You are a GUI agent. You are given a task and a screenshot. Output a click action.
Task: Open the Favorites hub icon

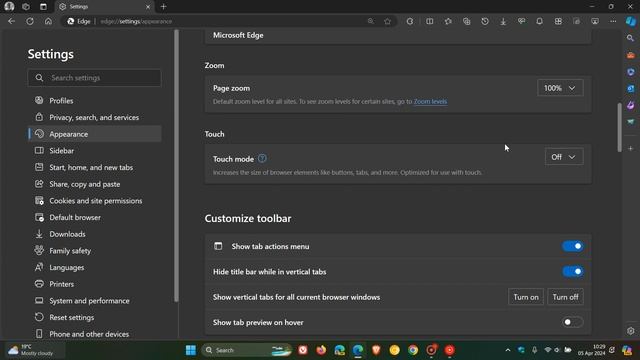tap(448, 21)
